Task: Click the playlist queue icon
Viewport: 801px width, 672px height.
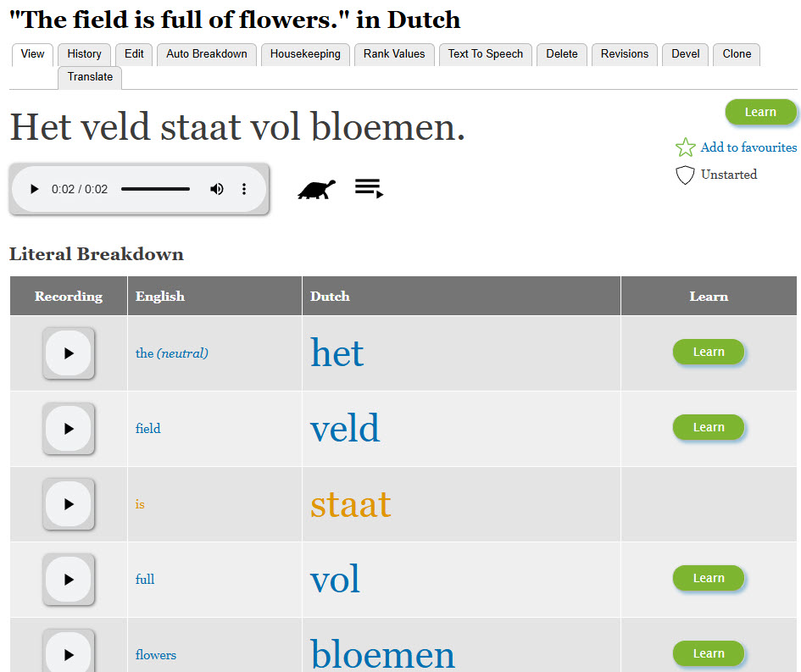Action: [369, 188]
